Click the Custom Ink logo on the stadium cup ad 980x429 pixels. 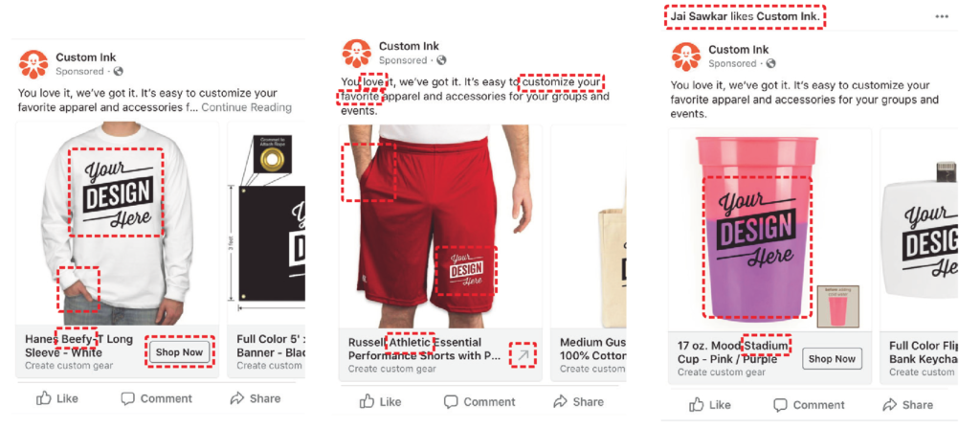pos(686,56)
